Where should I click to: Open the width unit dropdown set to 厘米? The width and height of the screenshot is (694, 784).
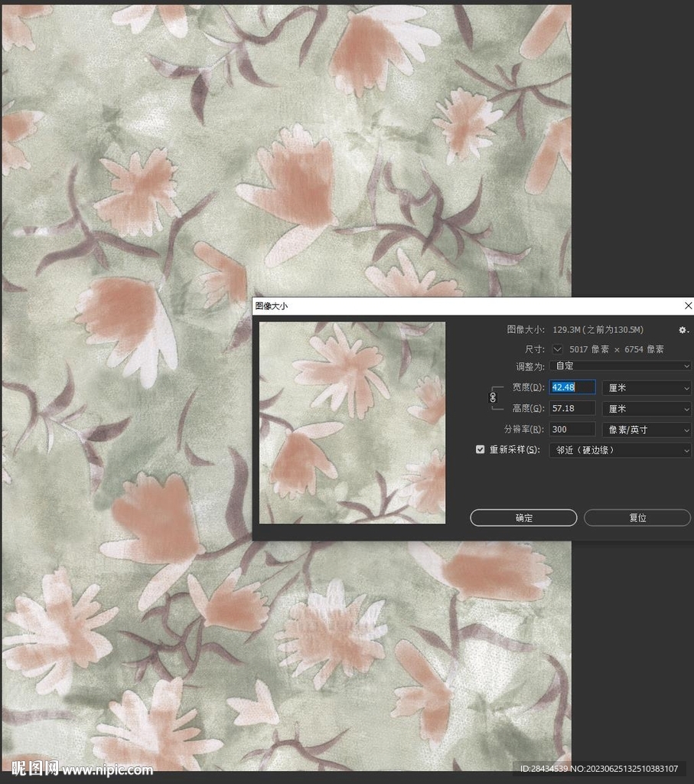(x=647, y=388)
